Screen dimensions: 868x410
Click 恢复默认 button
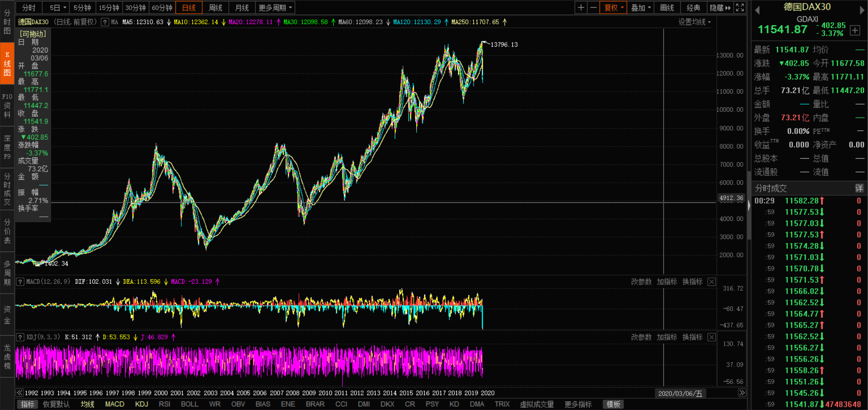[57, 404]
